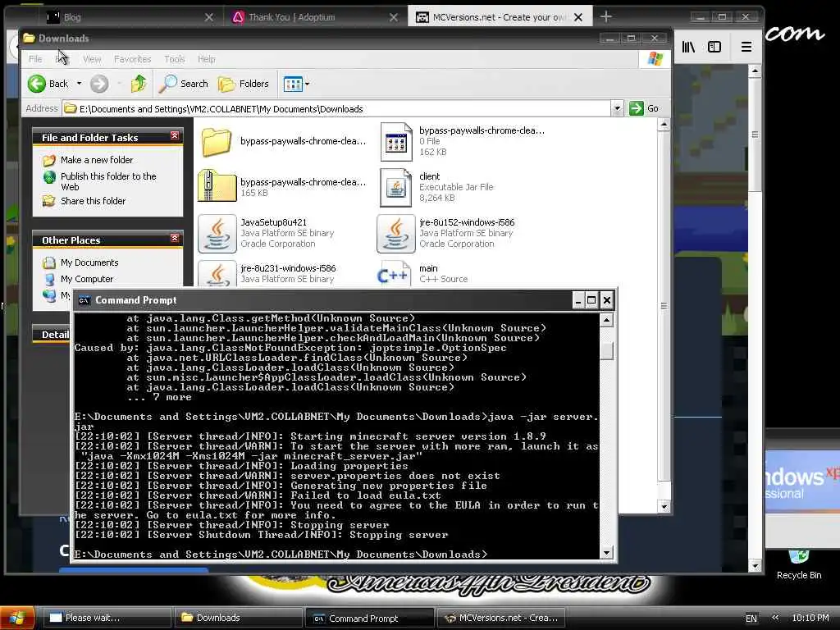Click the address bar path field

[336, 109]
